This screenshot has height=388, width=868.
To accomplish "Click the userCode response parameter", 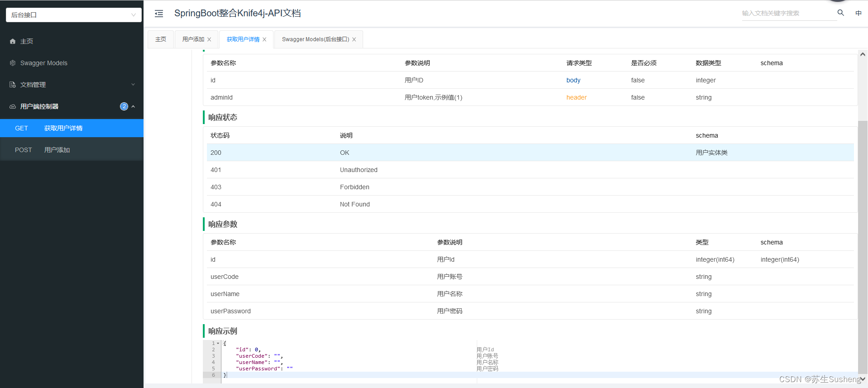I will pyautogui.click(x=225, y=277).
